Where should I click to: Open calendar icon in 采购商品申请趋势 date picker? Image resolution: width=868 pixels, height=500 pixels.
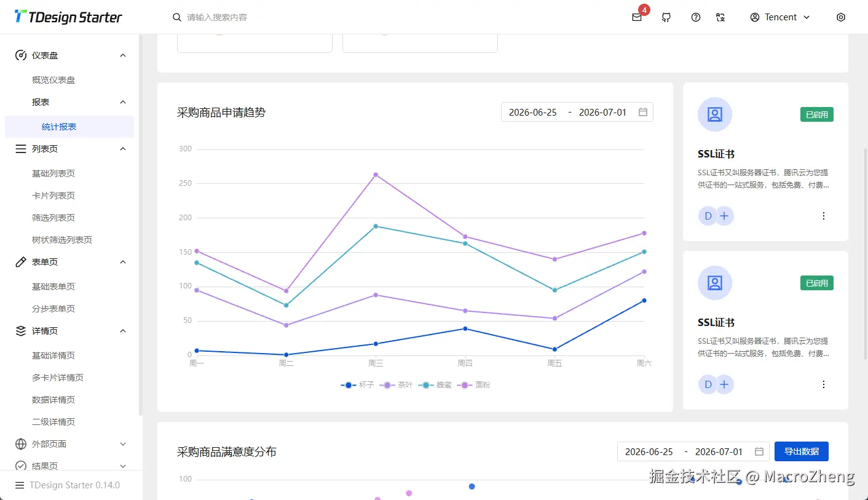(x=643, y=112)
